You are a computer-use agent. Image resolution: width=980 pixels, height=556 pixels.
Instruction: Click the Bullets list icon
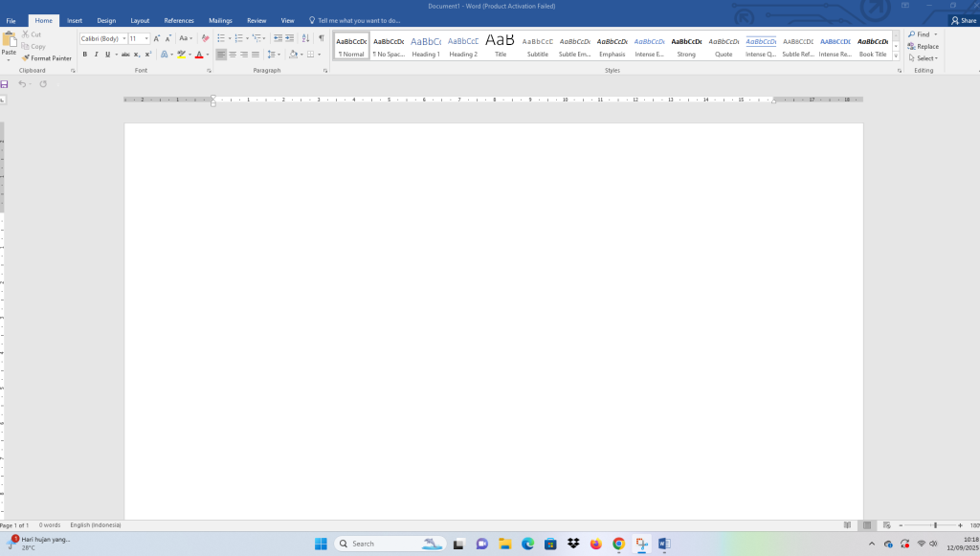[x=220, y=38]
